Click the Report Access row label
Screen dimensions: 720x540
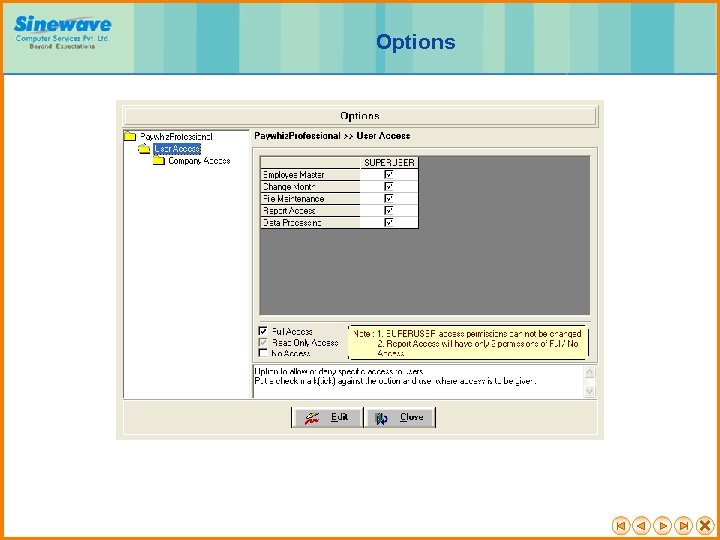tap(310, 210)
